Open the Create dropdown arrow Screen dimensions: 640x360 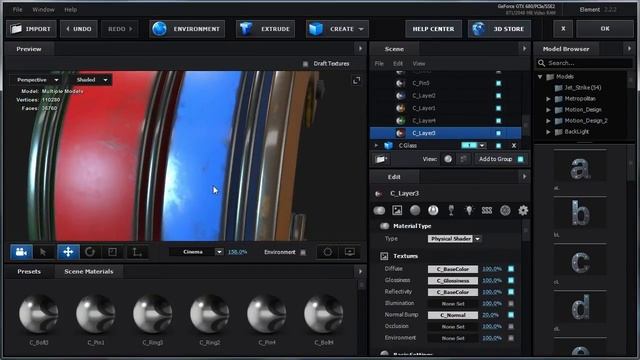[x=361, y=29]
